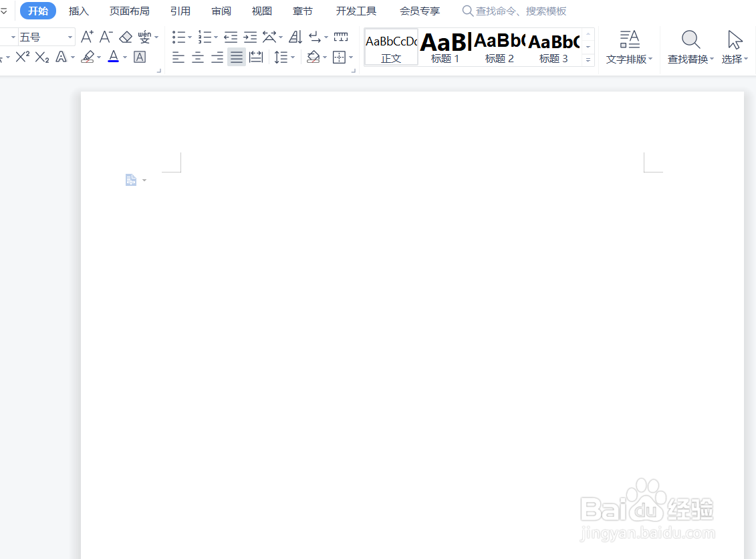Apply the blue-underlined font color A
The image size is (756, 559).
tap(114, 57)
